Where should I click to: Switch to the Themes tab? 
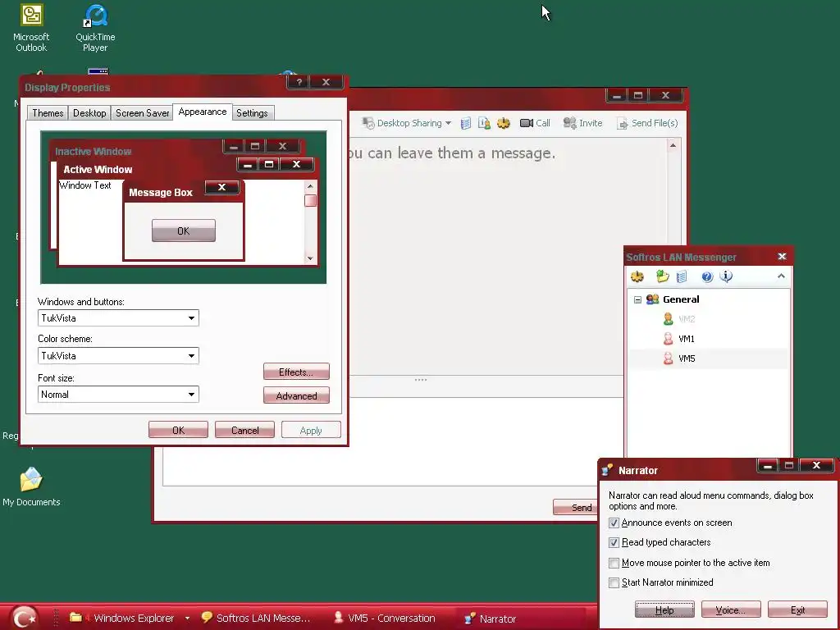pos(48,113)
